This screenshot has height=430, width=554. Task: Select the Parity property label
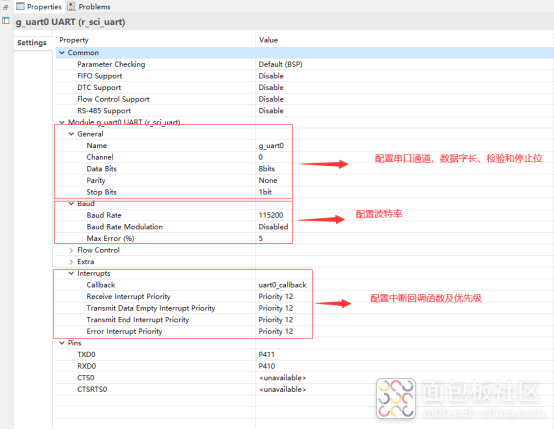[96, 181]
